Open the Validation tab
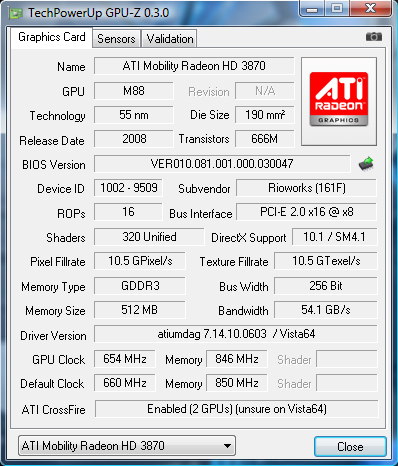The height and width of the screenshot is (466, 398). [x=170, y=39]
